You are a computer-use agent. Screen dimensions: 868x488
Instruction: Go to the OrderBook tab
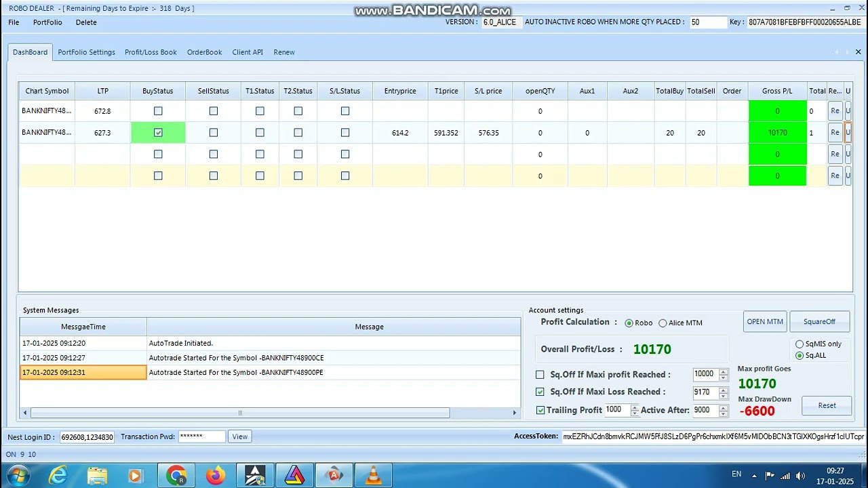pos(204,52)
